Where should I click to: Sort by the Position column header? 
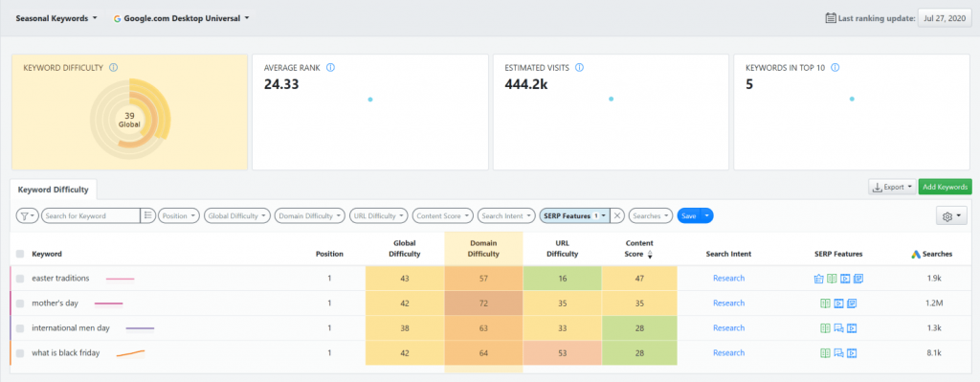(329, 254)
